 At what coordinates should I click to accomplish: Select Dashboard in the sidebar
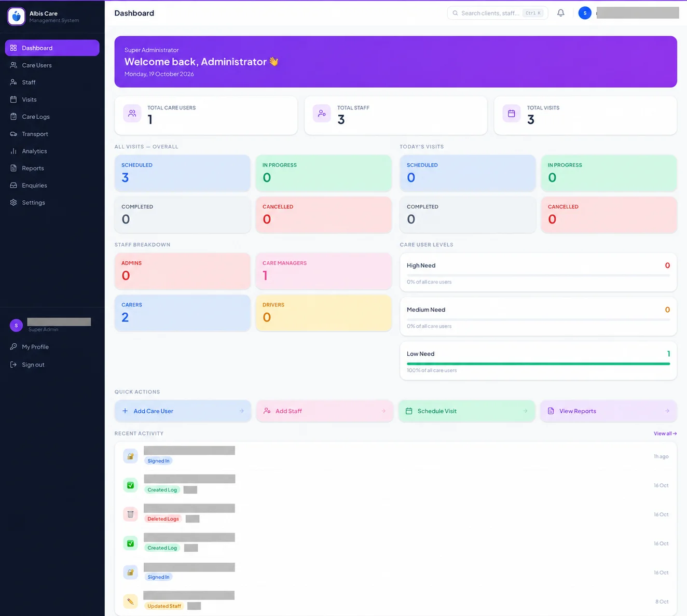(52, 48)
